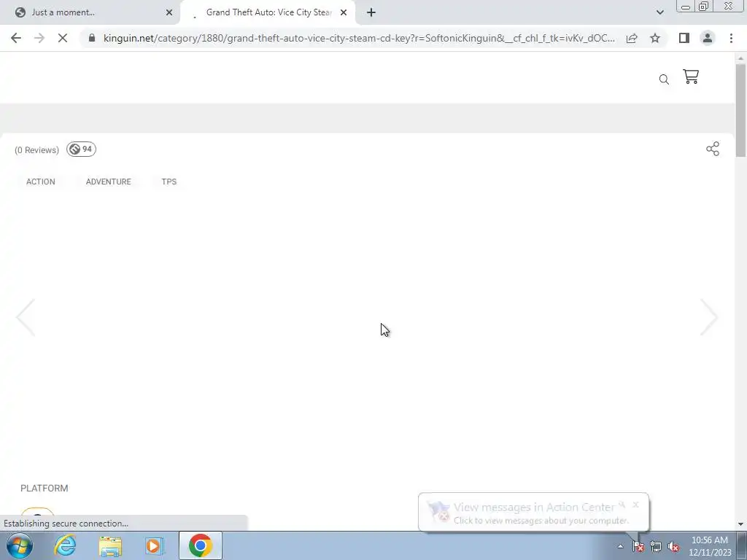The width and height of the screenshot is (747, 560).
Task: Open the Chrome profile avatar
Action: (708, 38)
